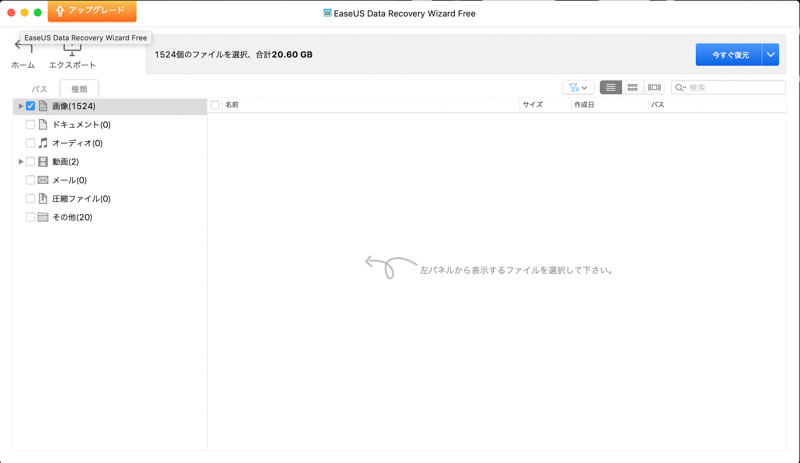Image resolution: width=800 pixels, height=463 pixels.
Task: Check the ドキュメント(0) checkbox
Action: pos(31,125)
